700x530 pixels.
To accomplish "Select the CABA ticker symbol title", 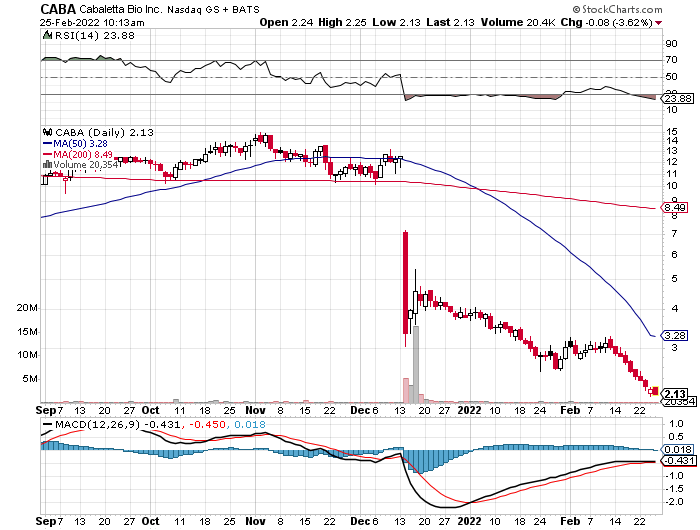I will coord(58,9).
